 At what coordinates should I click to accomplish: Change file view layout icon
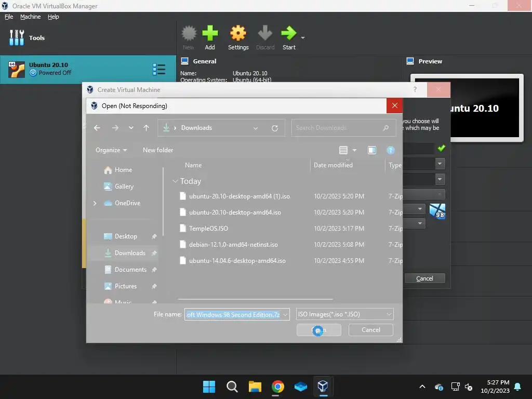click(x=343, y=150)
